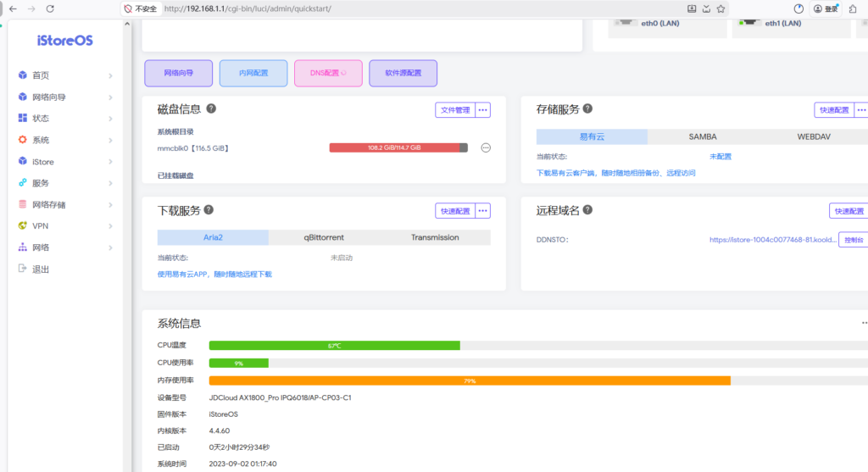Switch to the 易有云 storage tab

tap(592, 136)
